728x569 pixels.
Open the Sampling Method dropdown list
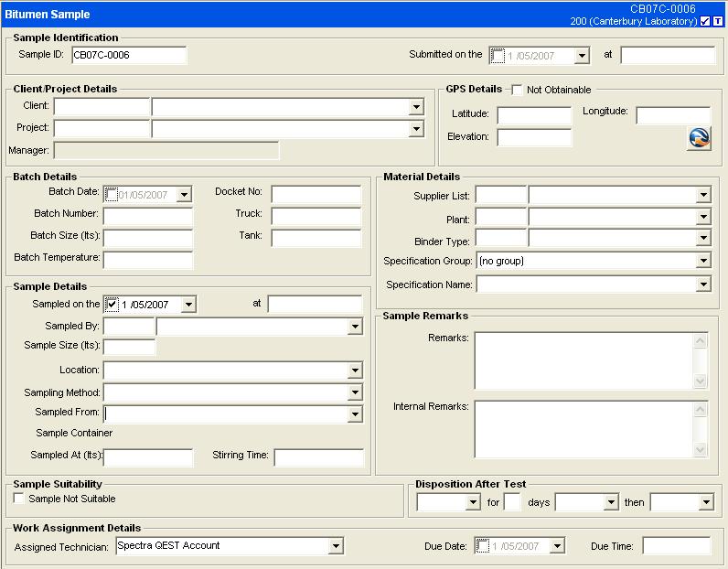click(x=355, y=393)
